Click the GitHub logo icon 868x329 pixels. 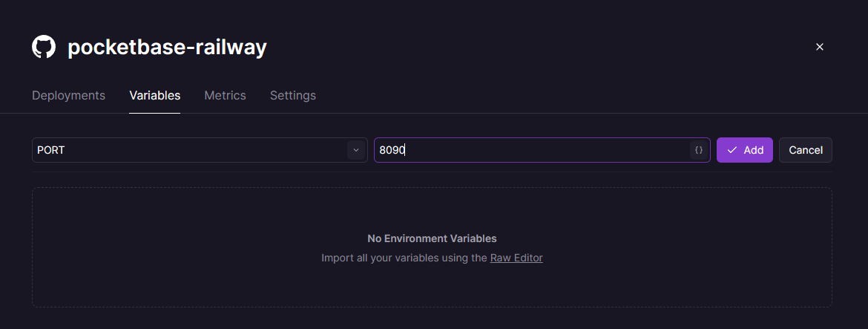[44, 47]
